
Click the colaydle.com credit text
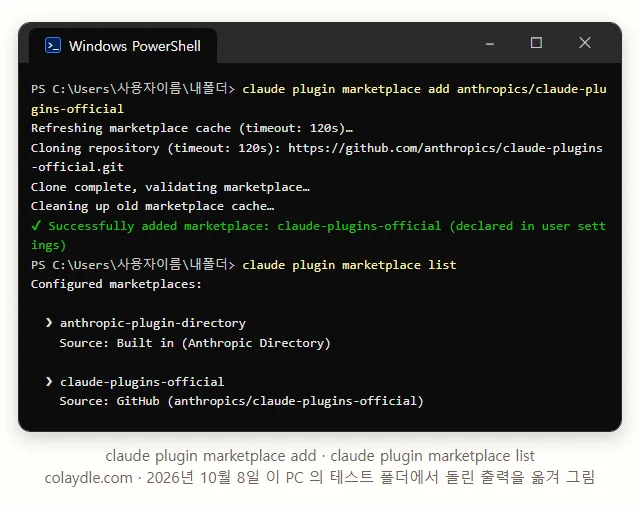coord(89,478)
